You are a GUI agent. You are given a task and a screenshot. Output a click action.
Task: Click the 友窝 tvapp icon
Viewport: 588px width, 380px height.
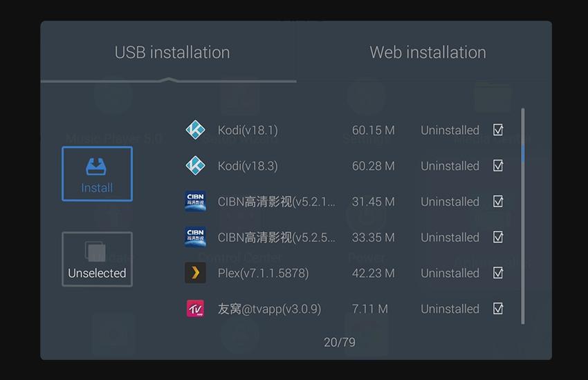[195, 309]
